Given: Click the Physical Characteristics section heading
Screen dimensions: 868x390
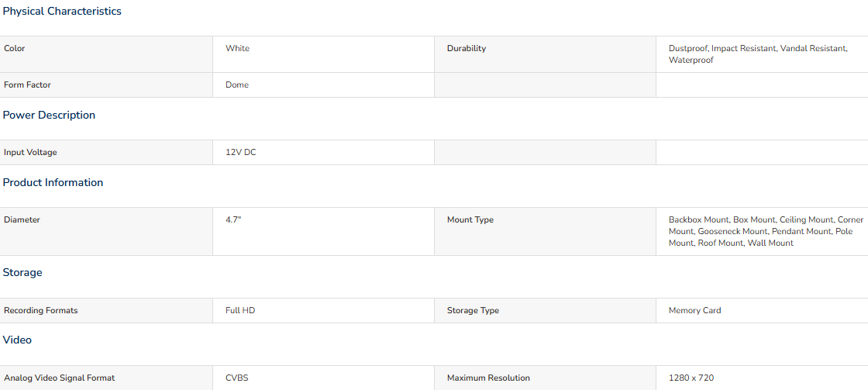Looking at the screenshot, I should tap(62, 11).
